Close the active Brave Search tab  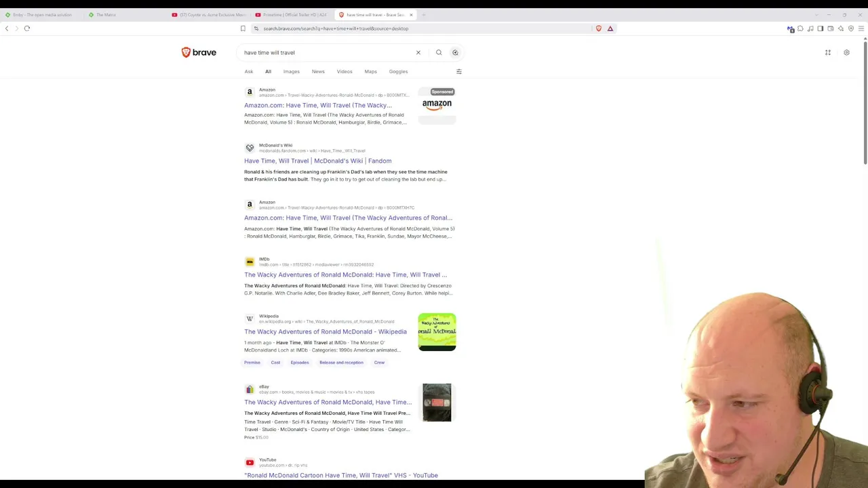[x=411, y=14]
